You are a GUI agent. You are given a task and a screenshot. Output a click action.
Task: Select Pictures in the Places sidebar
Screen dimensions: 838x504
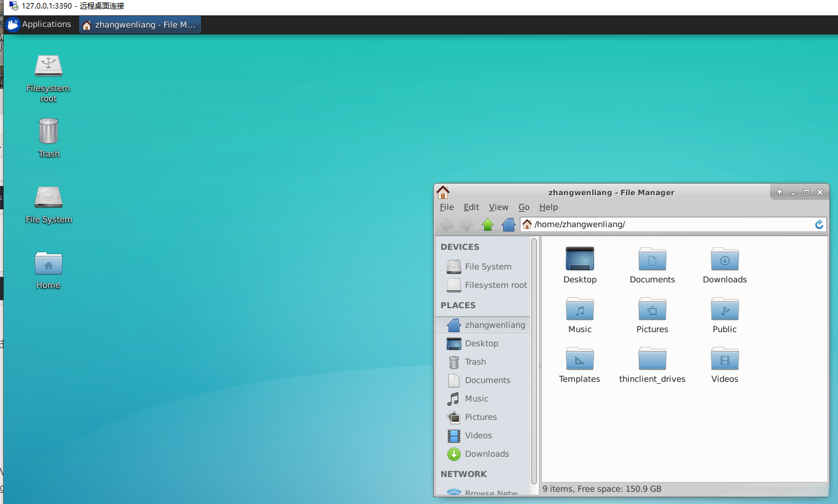coord(480,417)
